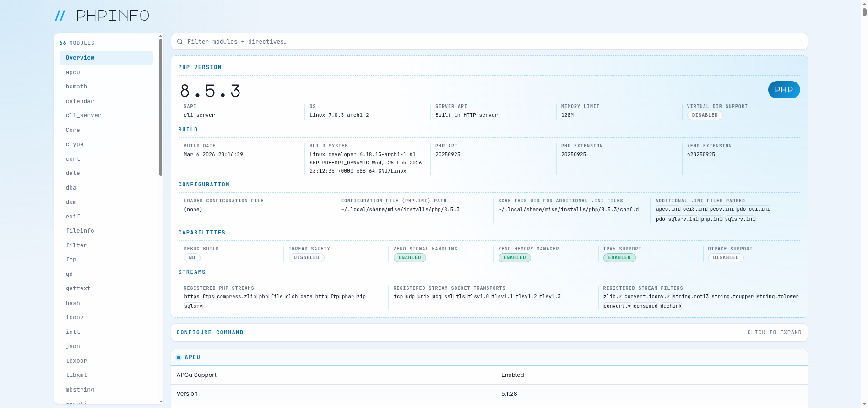Focus the Filter modules + directives field
The height and width of the screenshot is (408, 868).
pos(489,42)
